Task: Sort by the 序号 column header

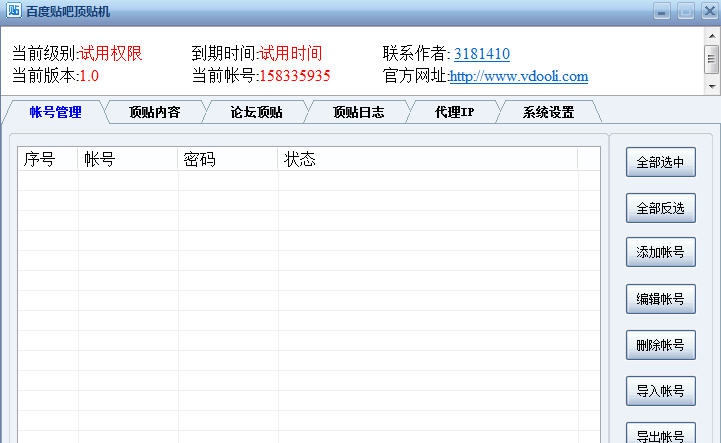Action: pos(48,159)
